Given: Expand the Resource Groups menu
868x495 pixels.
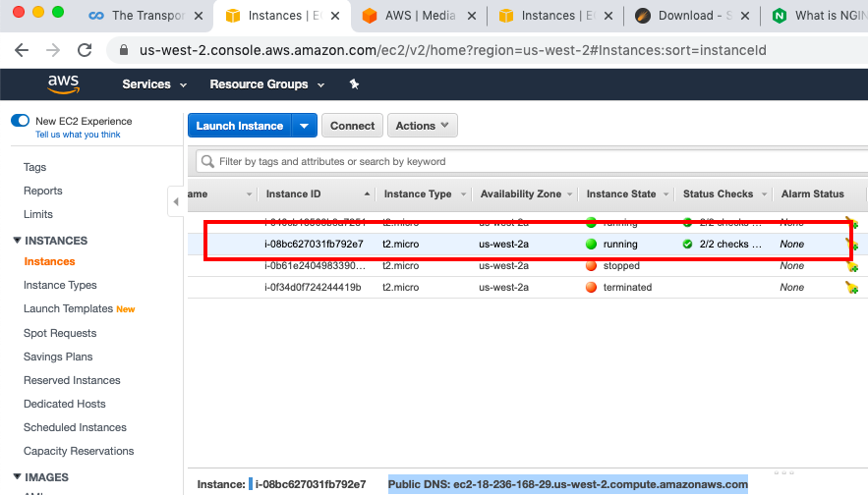Looking at the screenshot, I should (x=266, y=84).
